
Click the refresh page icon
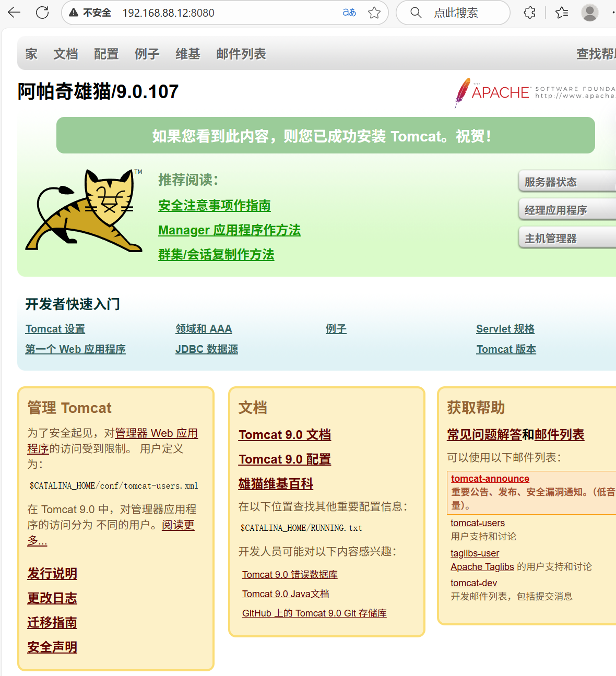point(42,13)
